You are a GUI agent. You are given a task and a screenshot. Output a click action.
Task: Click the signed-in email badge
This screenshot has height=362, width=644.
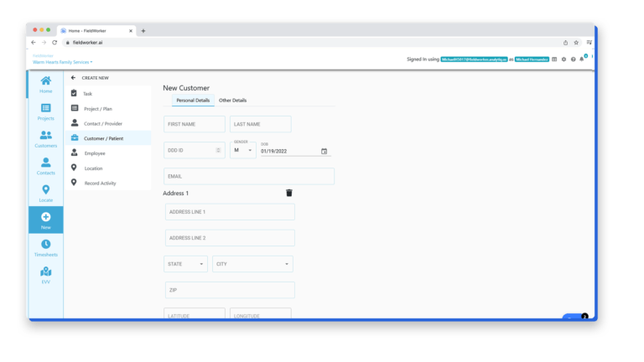(474, 59)
